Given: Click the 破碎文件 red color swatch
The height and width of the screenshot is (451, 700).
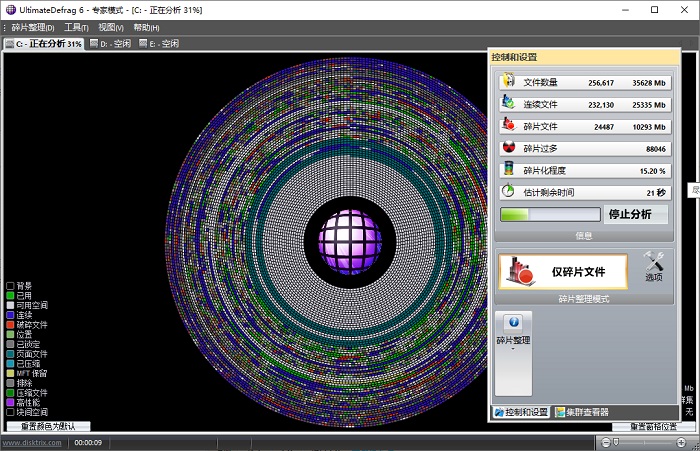Looking at the screenshot, I should (x=10, y=325).
